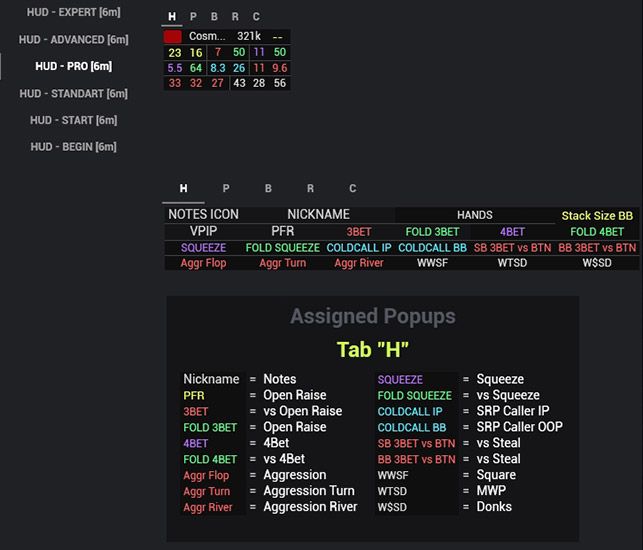Open the C tab in the large layout
This screenshot has height=550, width=643.
coord(353,188)
